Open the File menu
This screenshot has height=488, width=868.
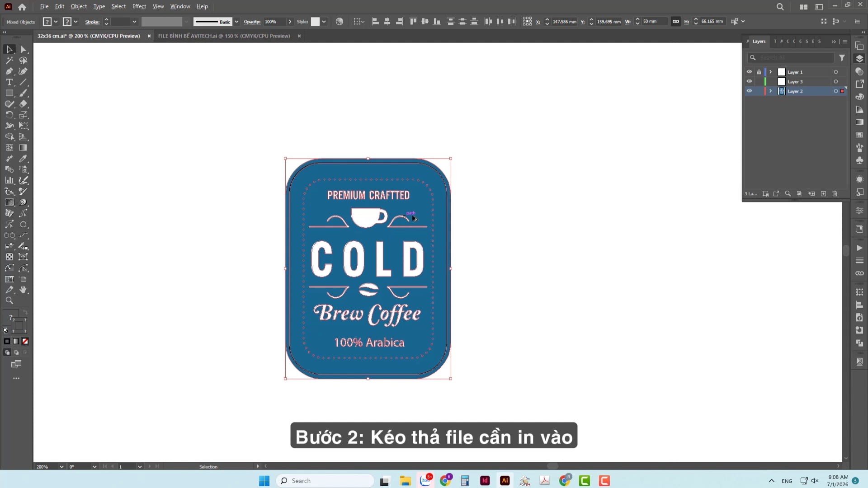(x=44, y=6)
